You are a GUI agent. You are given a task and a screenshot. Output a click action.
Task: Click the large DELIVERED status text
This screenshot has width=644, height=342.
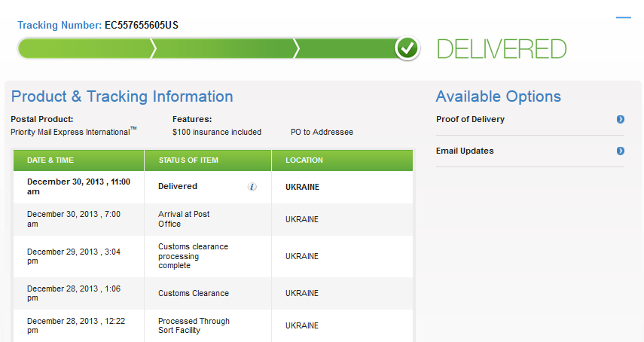(x=502, y=49)
